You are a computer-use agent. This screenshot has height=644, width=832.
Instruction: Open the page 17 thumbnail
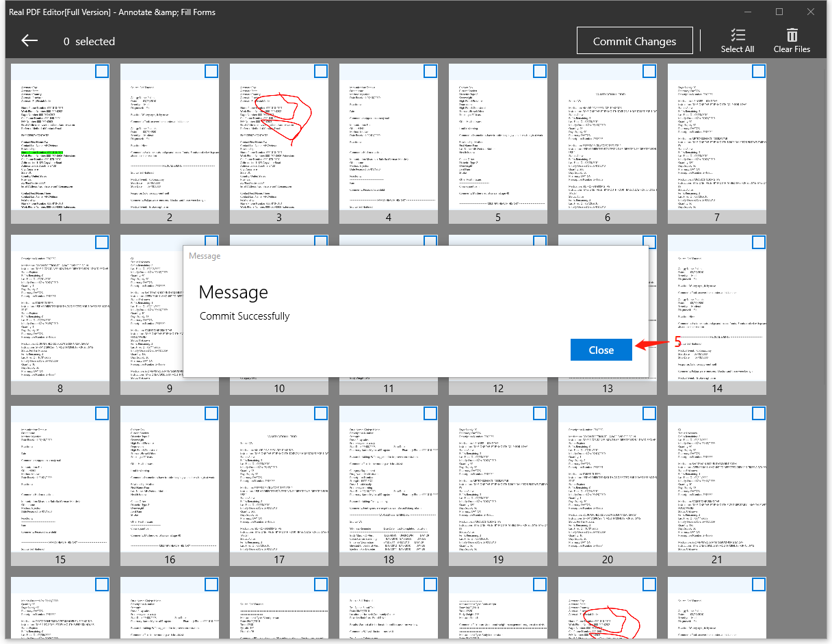click(279, 486)
